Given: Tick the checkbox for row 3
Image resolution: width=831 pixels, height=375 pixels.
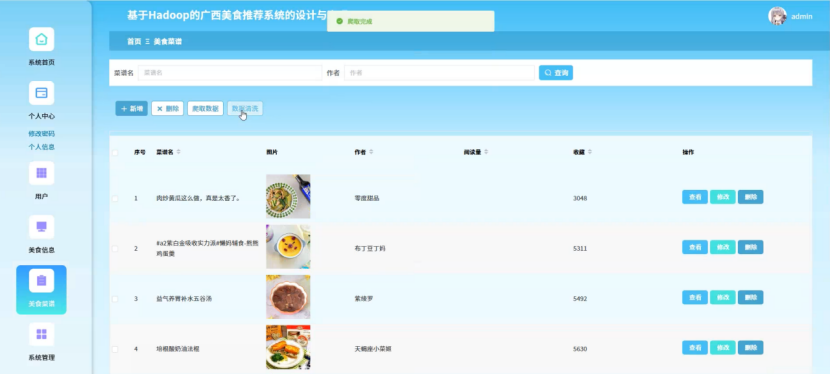Looking at the screenshot, I should (115, 299).
